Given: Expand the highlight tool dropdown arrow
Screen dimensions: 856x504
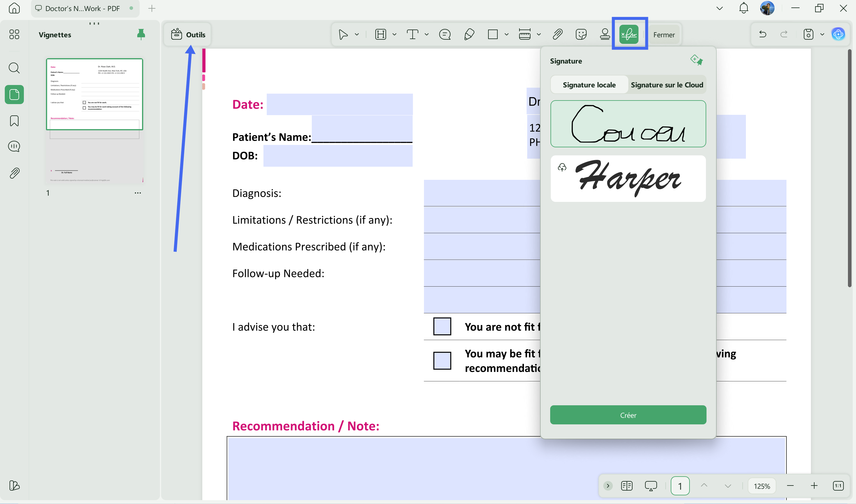Looking at the screenshot, I should [x=394, y=34].
